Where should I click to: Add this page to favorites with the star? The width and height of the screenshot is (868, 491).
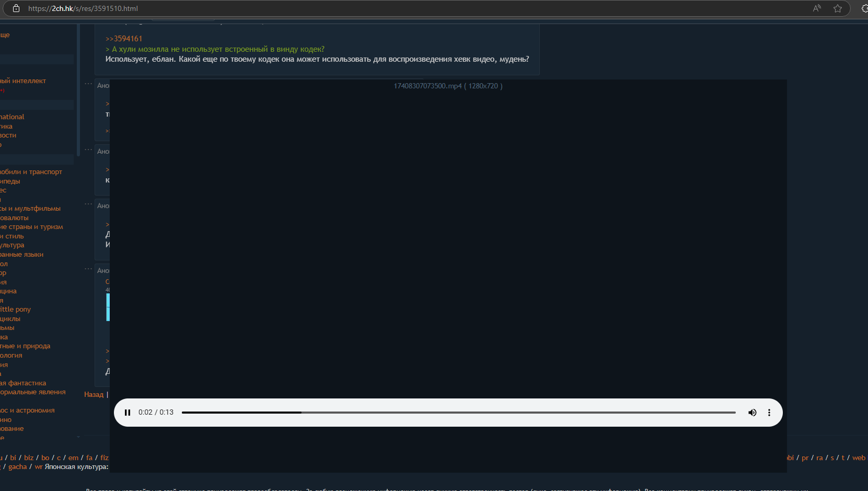[x=838, y=8]
